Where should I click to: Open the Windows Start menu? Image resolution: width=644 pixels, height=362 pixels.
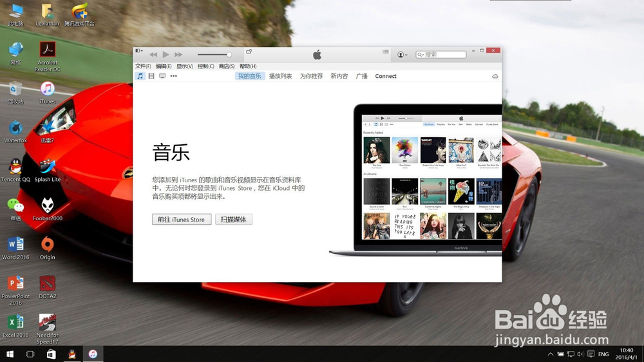tap(10, 354)
